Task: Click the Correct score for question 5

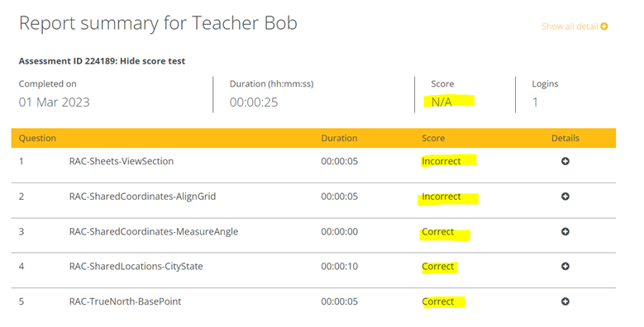Action: (x=438, y=301)
